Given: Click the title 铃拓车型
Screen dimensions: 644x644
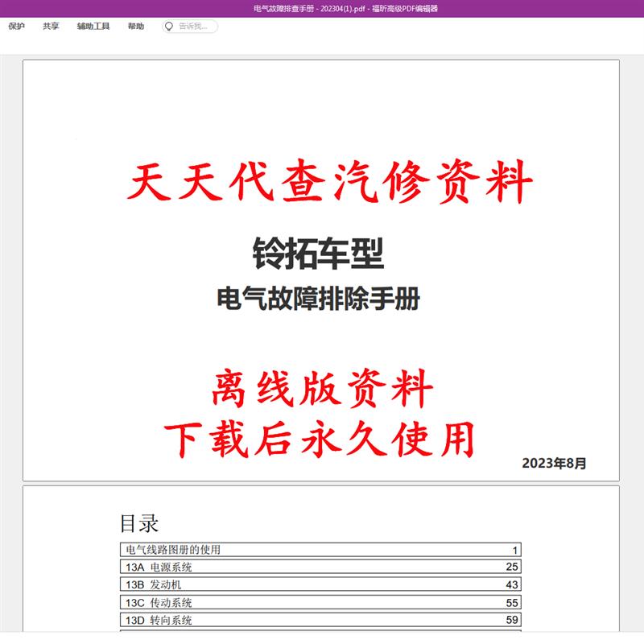Looking at the screenshot, I should click(318, 254).
